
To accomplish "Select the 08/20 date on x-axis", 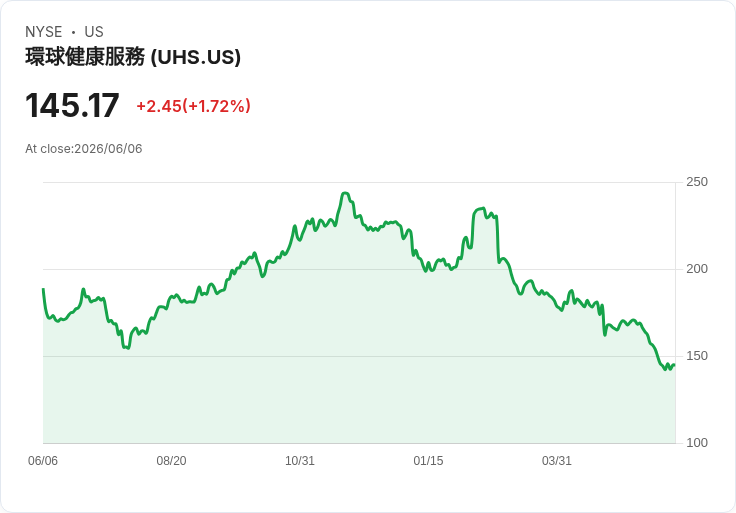I will (171, 461).
